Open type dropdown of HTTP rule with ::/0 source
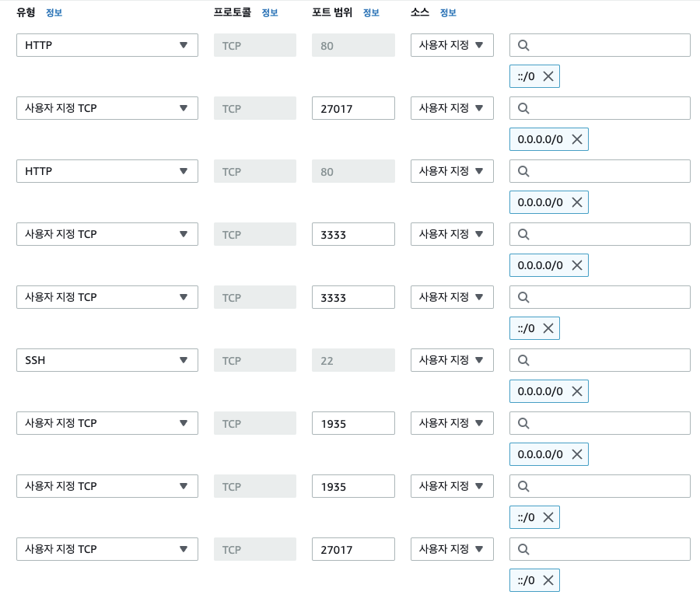700x609 pixels. (x=107, y=45)
